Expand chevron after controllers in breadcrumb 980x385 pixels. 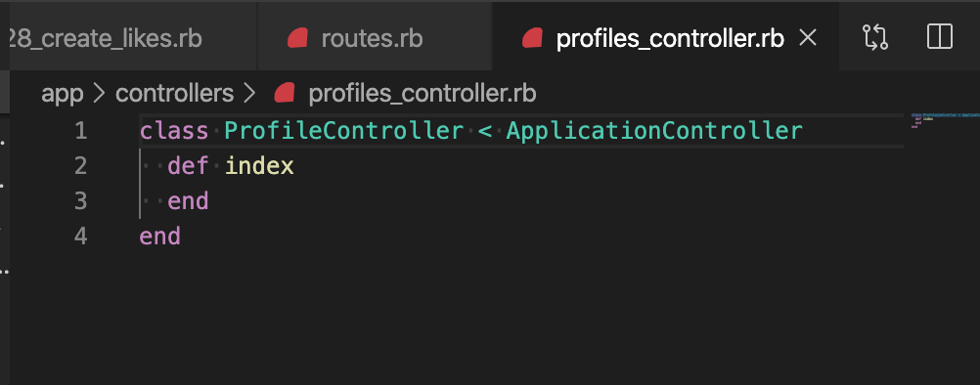(x=249, y=94)
